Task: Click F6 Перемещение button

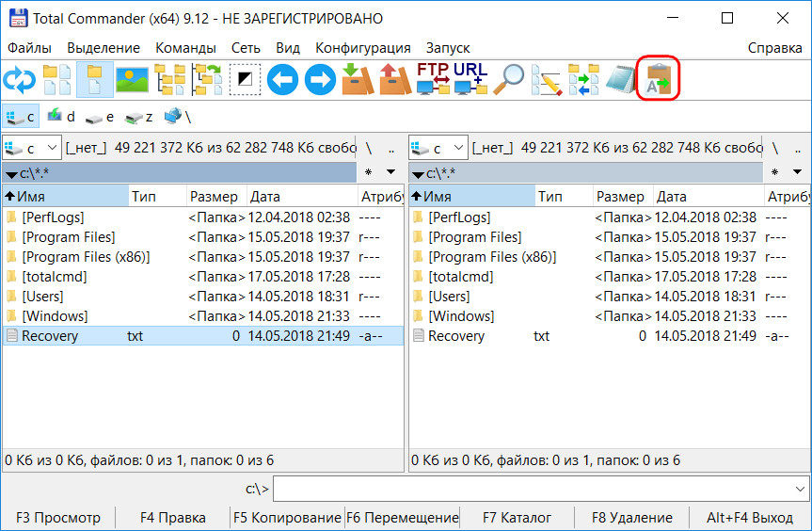Action: click(x=403, y=518)
